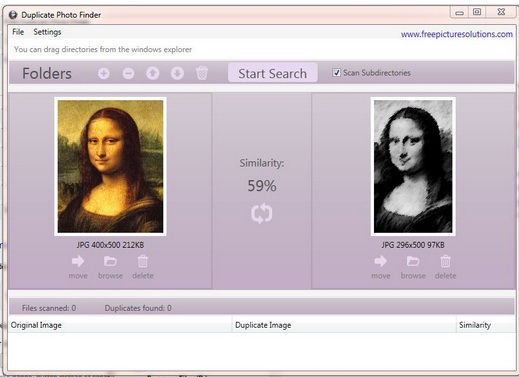Click the Duplicate Photo Finder title bar icon
Viewport: 519px width, 377px height.
click(x=13, y=15)
